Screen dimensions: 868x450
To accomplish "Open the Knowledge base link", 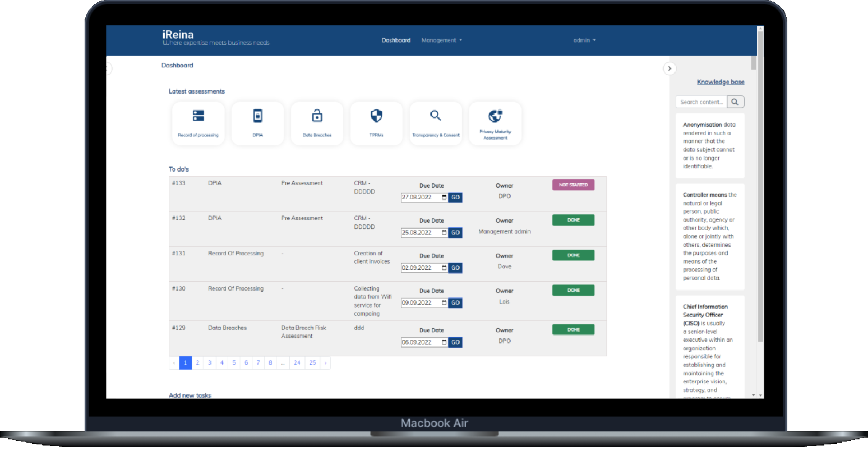I will click(721, 82).
